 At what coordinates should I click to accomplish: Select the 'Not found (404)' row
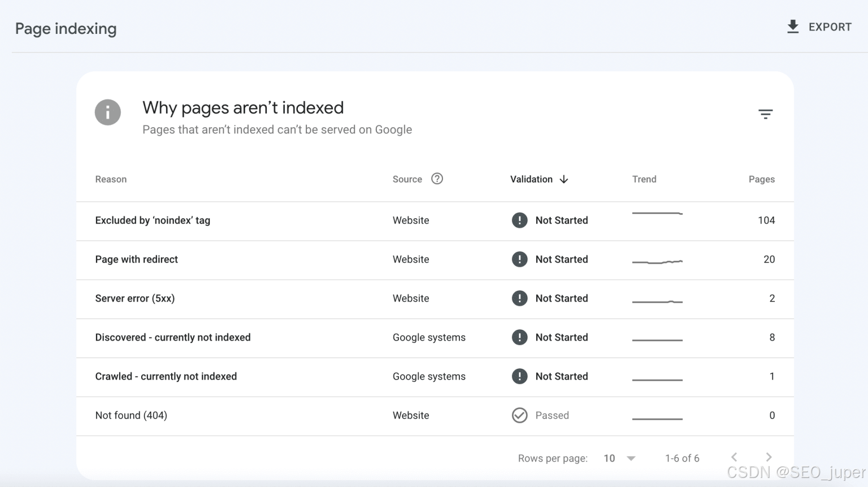(131, 415)
